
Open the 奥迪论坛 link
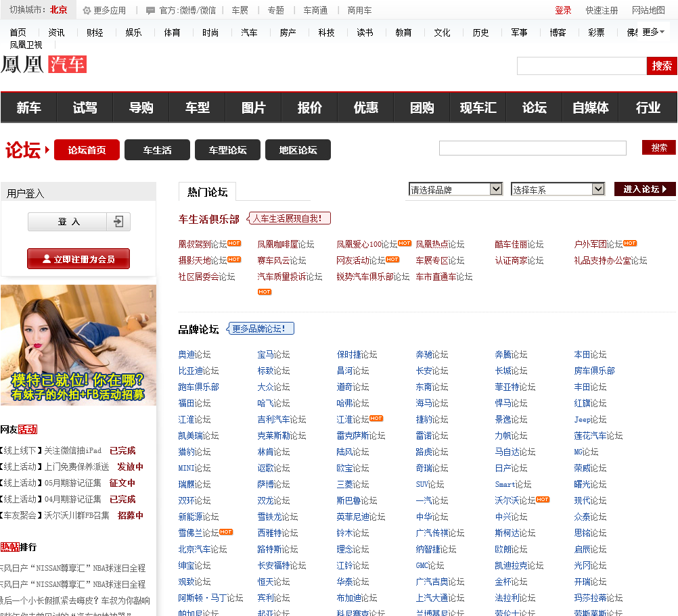pos(195,354)
